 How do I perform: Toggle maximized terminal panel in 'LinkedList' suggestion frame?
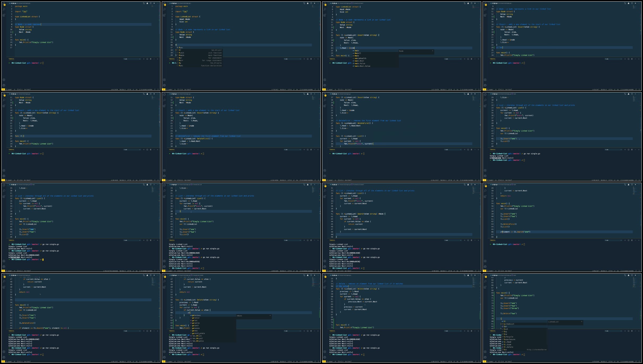tap(635, 331)
